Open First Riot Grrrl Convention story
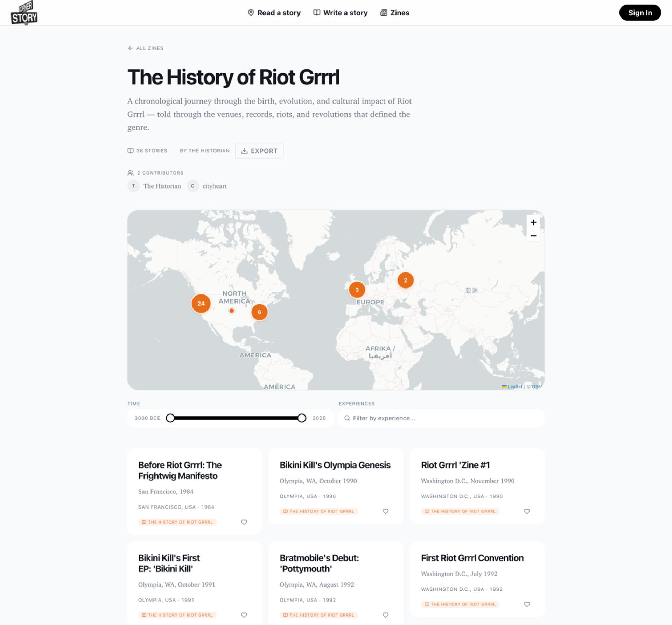This screenshot has height=625, width=672. 472,558
